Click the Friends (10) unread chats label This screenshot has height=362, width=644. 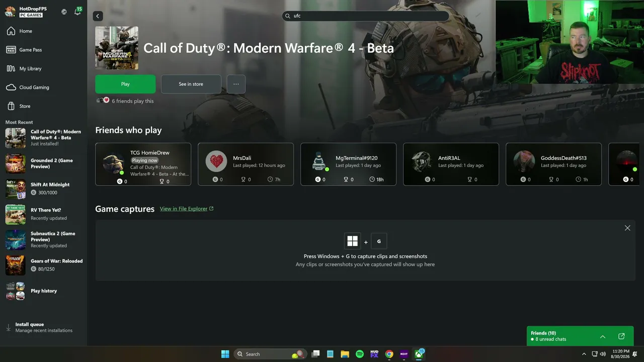(x=548, y=336)
